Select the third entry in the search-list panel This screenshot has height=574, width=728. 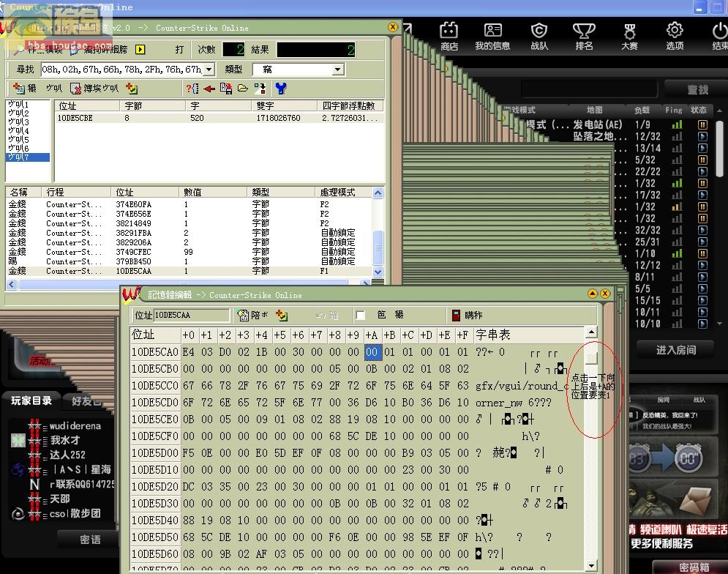point(27,122)
